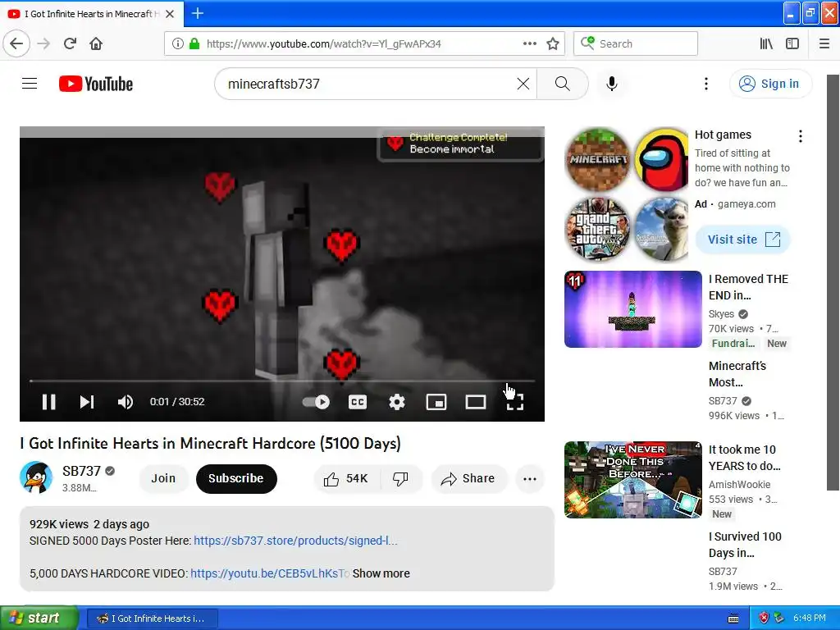The width and height of the screenshot is (840, 630).
Task: Open the youtu.be 5000 days video link
Action: point(269,573)
